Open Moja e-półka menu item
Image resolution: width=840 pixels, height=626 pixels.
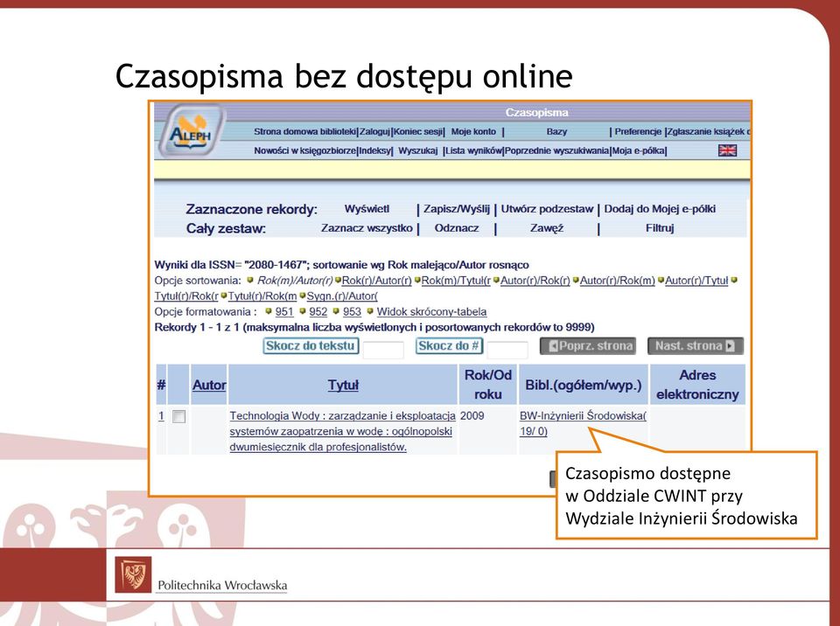tap(639, 150)
